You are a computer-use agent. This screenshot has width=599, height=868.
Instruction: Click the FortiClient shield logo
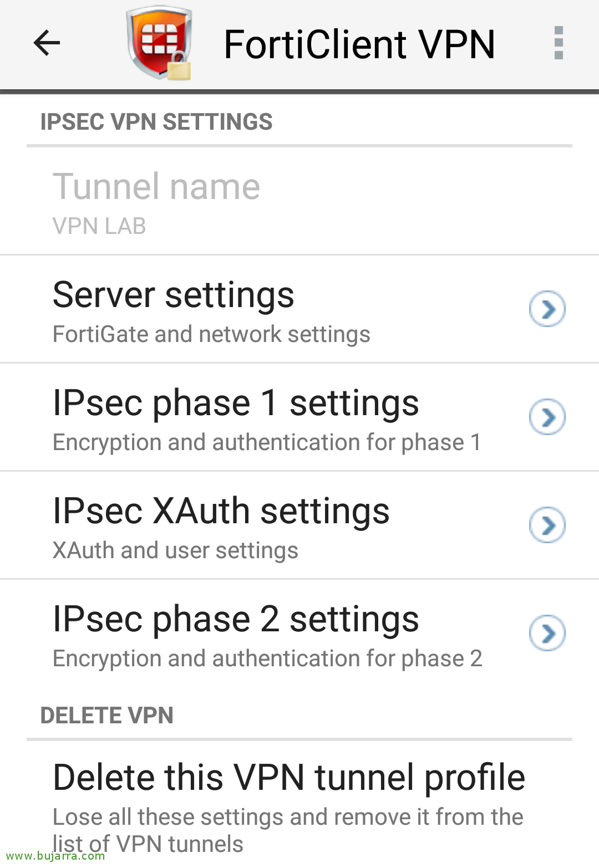coord(159,43)
